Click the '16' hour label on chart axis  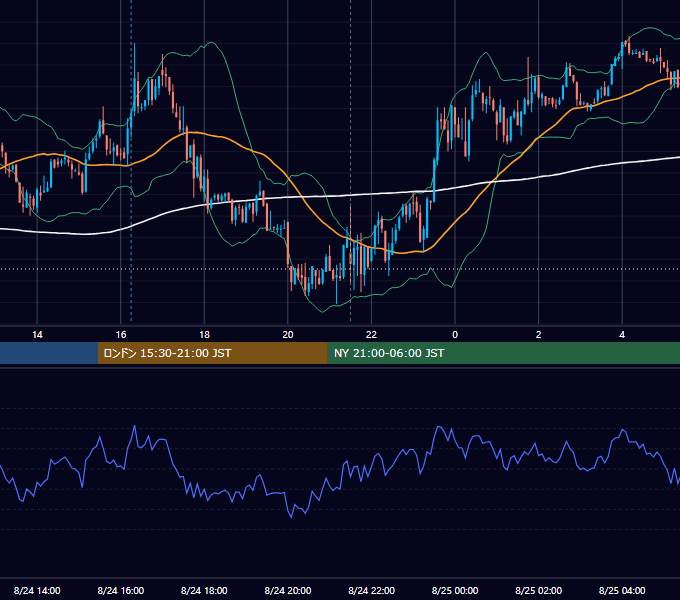(121, 335)
